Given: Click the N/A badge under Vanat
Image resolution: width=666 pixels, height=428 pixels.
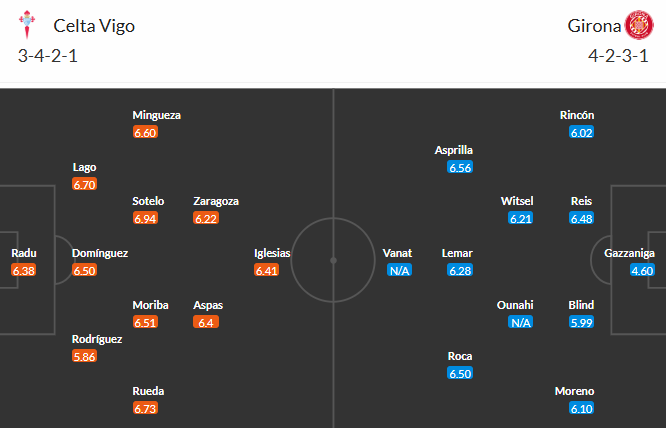Looking at the screenshot, I should (x=399, y=270).
